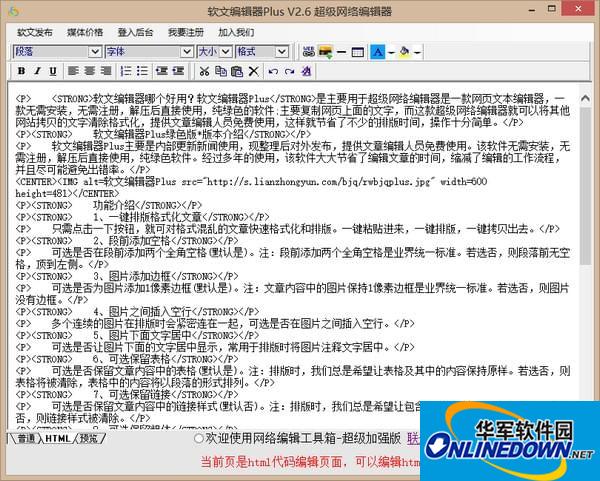Open 软文发布 menu
600x481 pixels.
pyautogui.click(x=35, y=33)
